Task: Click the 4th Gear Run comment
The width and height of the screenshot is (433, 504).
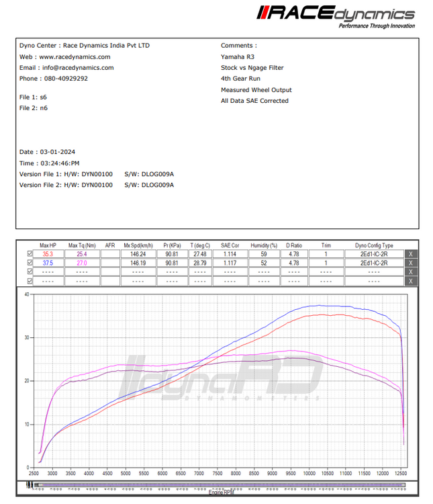Action: click(240, 79)
